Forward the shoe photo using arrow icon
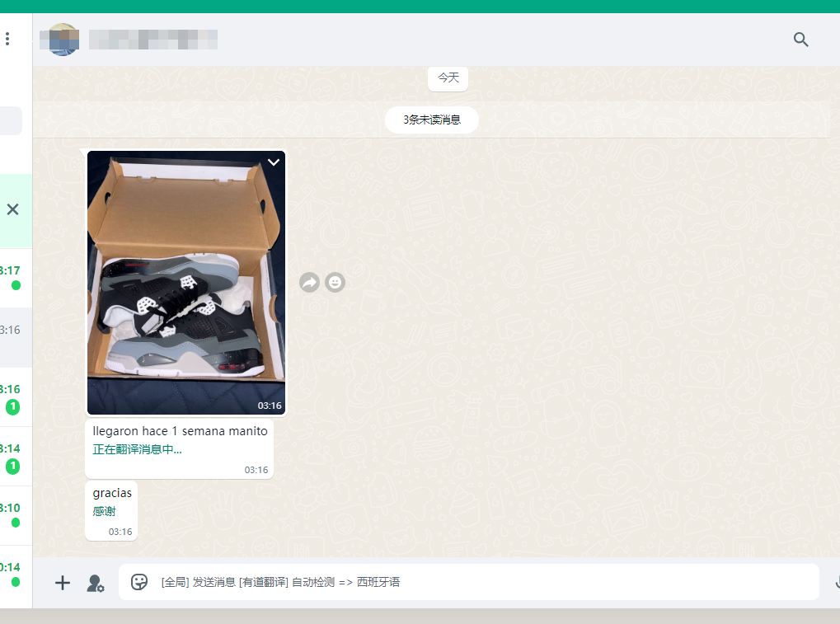Image resolution: width=840 pixels, height=624 pixels. pos(309,283)
